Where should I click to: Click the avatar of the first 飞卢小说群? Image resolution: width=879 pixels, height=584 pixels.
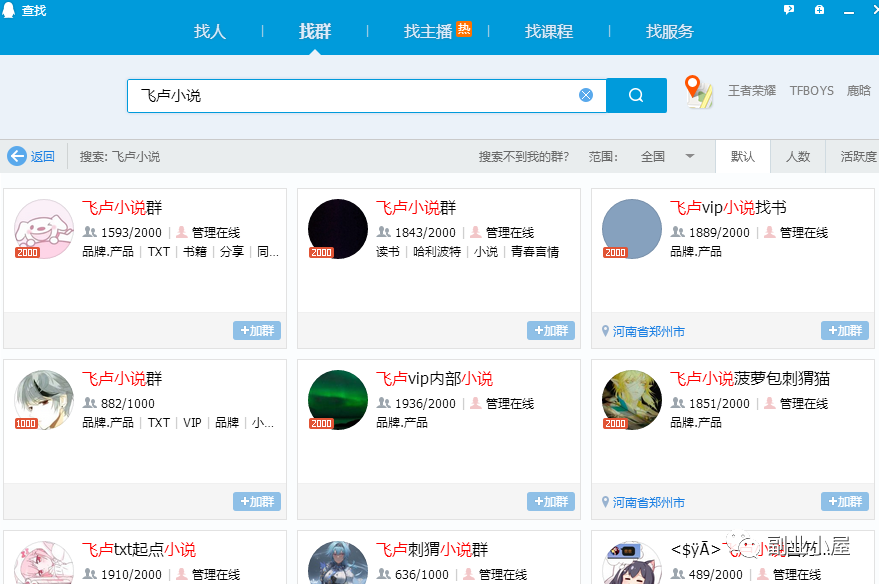pyautogui.click(x=43, y=228)
